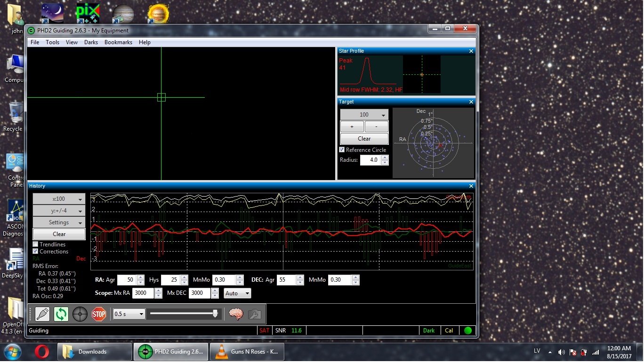
Task: Increase Mx DEC with up arrow
Action: pos(215,291)
